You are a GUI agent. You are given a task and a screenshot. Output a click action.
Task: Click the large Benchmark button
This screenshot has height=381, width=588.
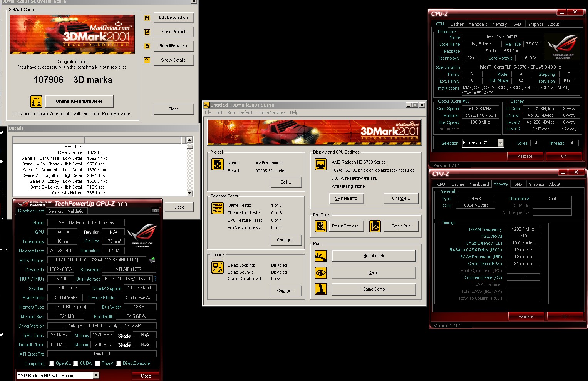(x=374, y=256)
